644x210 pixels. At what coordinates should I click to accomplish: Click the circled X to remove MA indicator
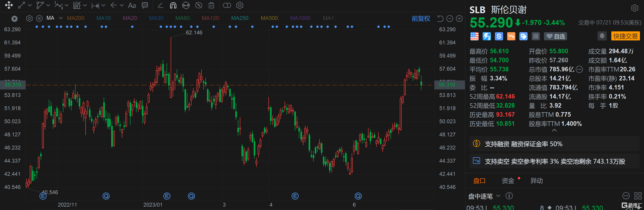39,19
